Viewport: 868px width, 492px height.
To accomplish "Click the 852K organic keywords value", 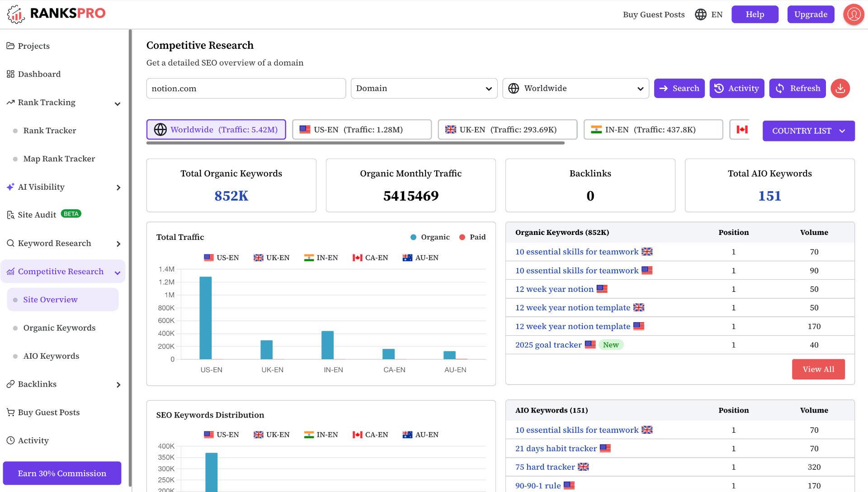I will pyautogui.click(x=231, y=196).
